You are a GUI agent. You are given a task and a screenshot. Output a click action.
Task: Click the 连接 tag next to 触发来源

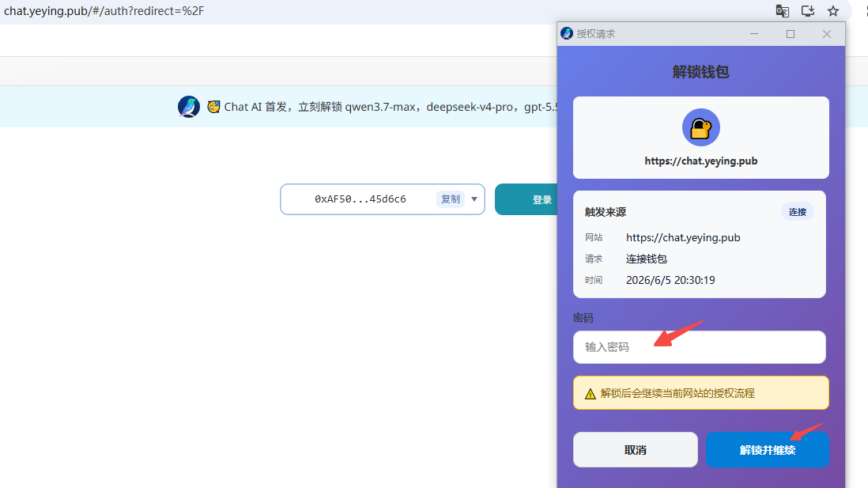[797, 212]
